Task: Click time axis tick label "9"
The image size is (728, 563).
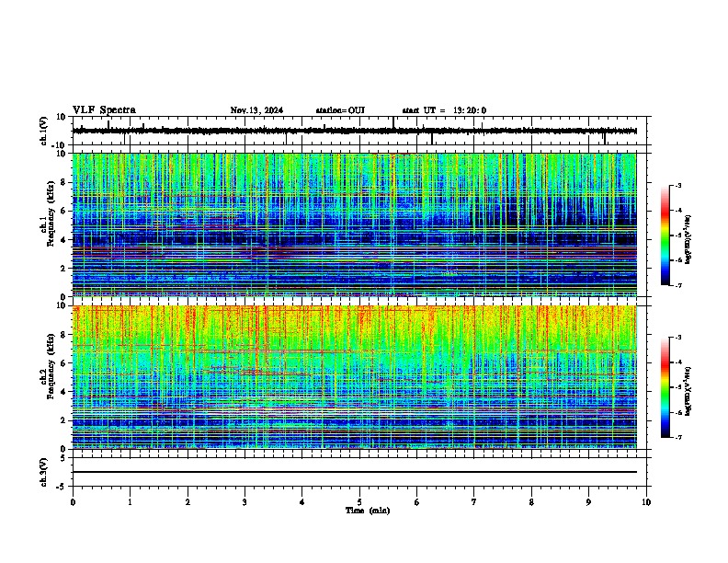Action: pyautogui.click(x=588, y=502)
